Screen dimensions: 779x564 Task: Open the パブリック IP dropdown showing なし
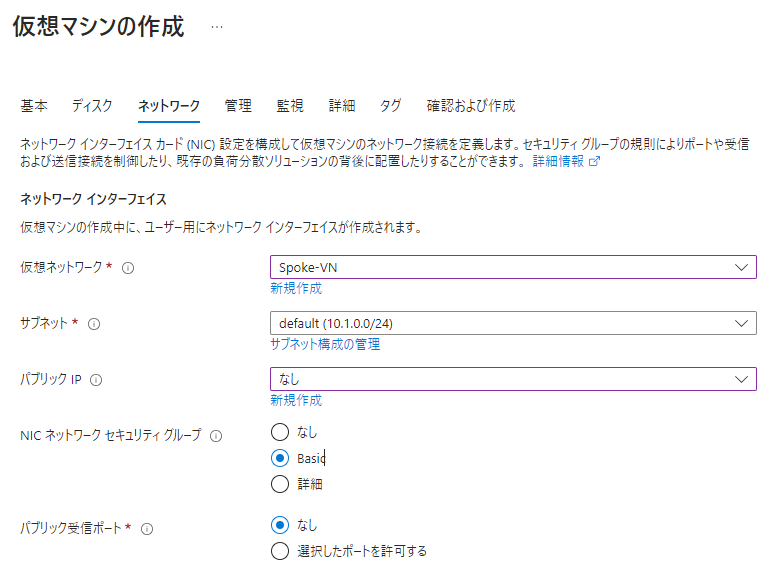tap(512, 379)
